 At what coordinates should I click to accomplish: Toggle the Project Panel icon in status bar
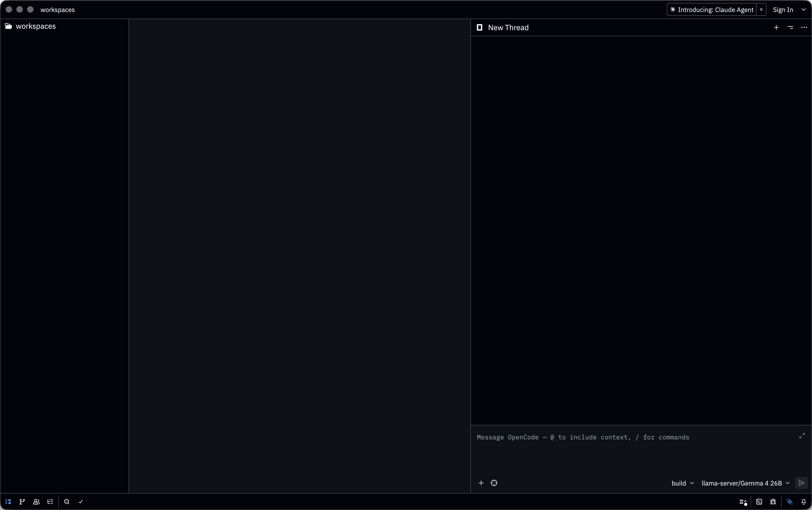[x=8, y=502]
